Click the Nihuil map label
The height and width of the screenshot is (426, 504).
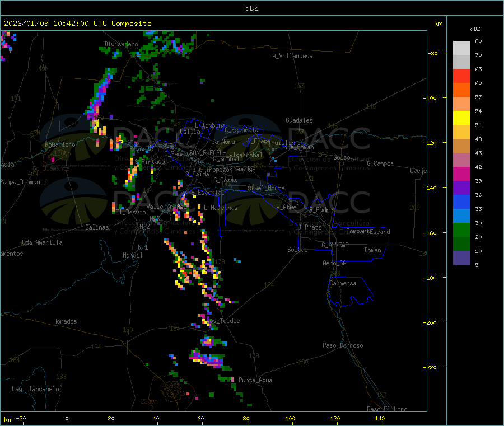[x=133, y=255]
